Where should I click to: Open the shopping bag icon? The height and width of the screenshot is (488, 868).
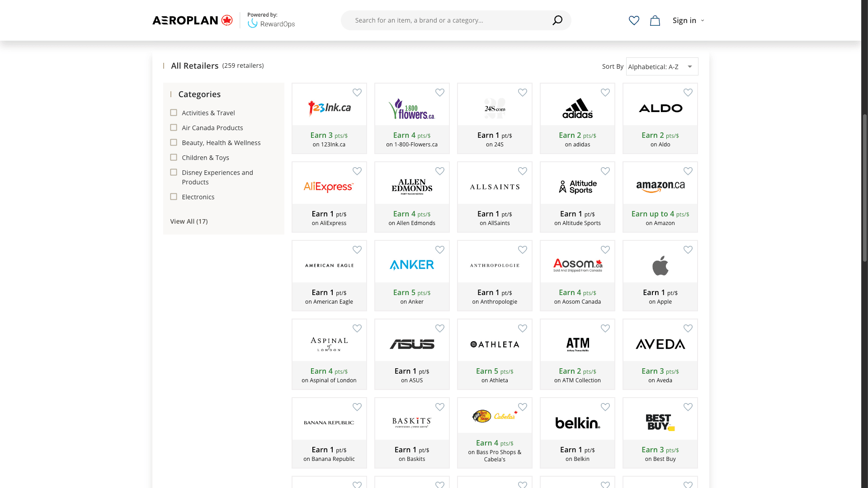pyautogui.click(x=655, y=20)
